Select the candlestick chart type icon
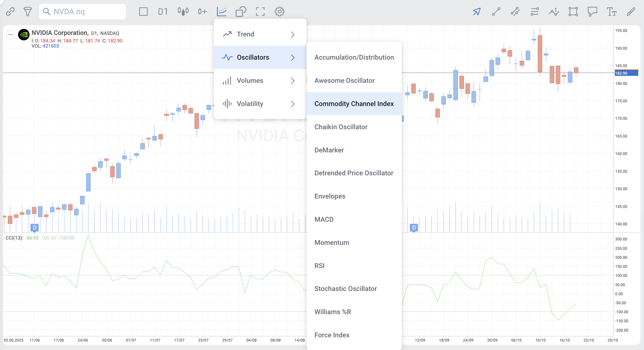644x350 pixels. tap(183, 12)
